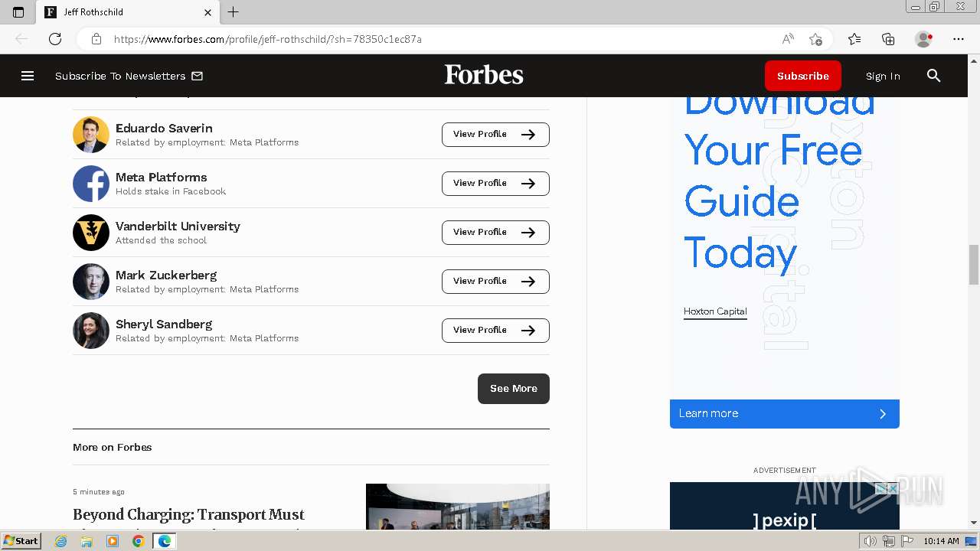980x551 pixels.
Task: Open the Favorites list icon
Action: coord(854,39)
